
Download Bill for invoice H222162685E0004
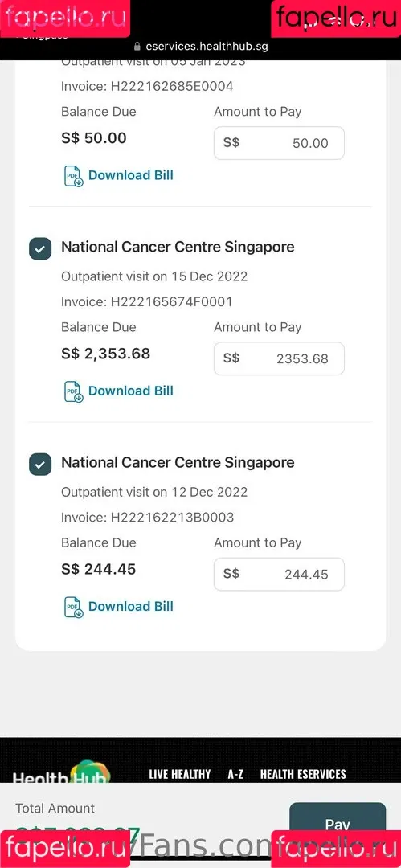[x=131, y=175]
